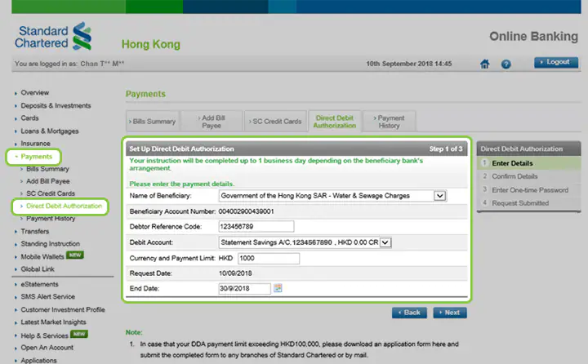This screenshot has width=588, height=364.
Task: Select Direct Debit Authorization in sidebar
Action: [x=64, y=206]
